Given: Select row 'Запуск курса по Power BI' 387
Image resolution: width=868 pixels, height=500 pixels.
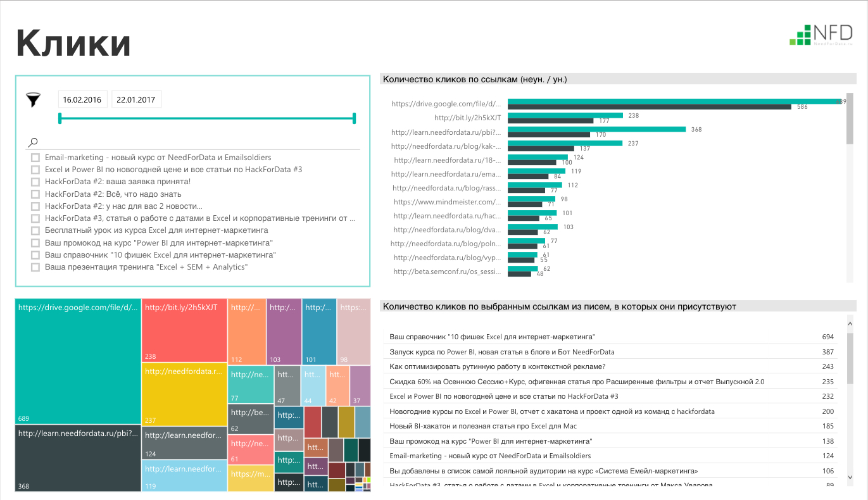Looking at the screenshot, I should coord(610,352).
